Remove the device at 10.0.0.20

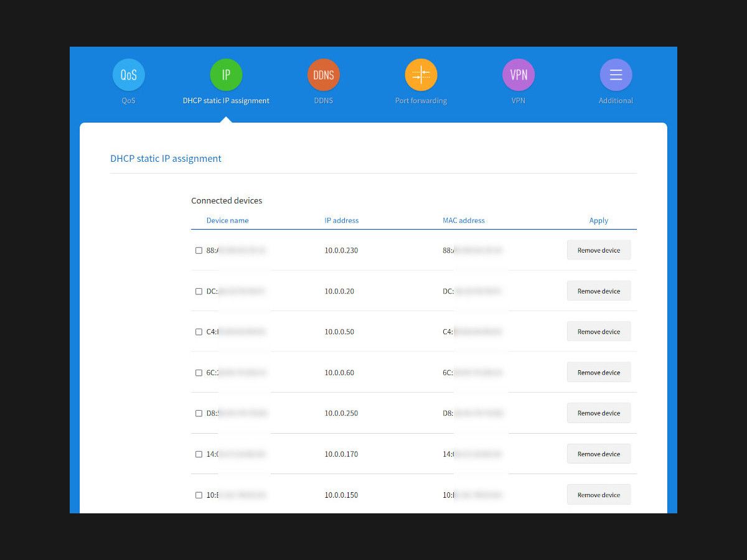598,291
